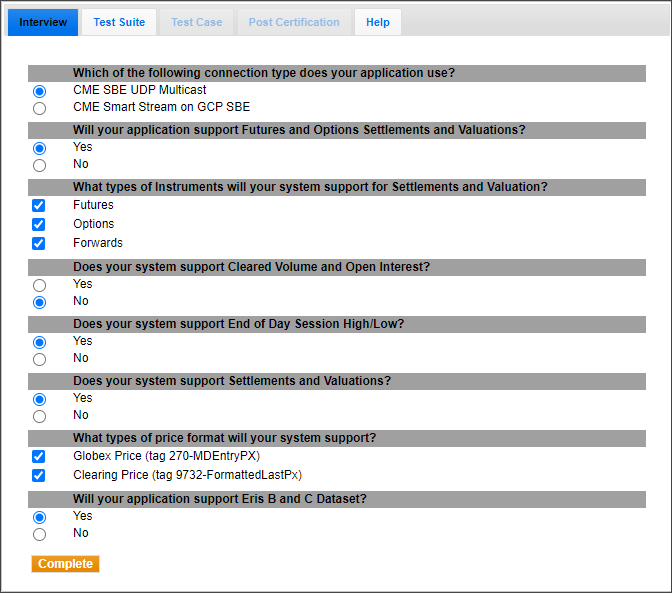Select No for End of Day Session High/Low
The width and height of the screenshot is (672, 593).
(x=39, y=359)
